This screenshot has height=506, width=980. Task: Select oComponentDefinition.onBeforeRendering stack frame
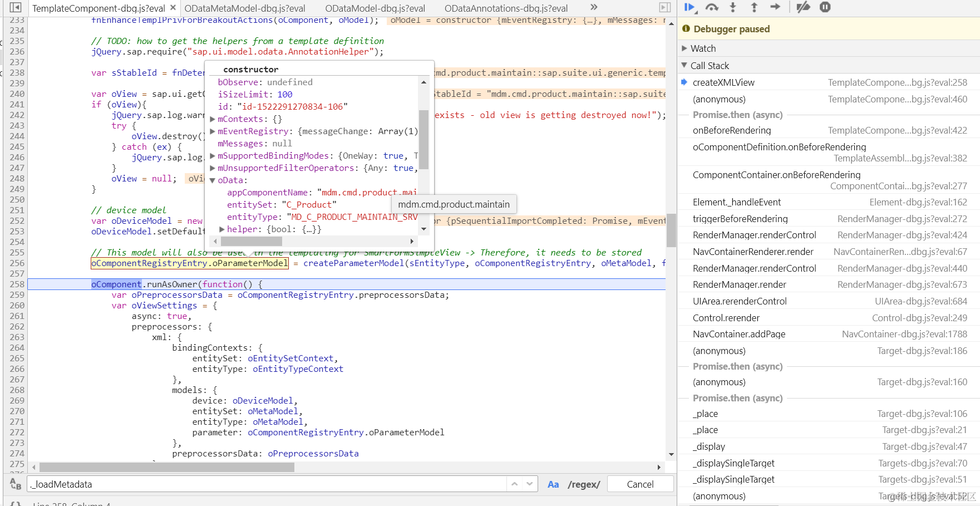pos(829,153)
